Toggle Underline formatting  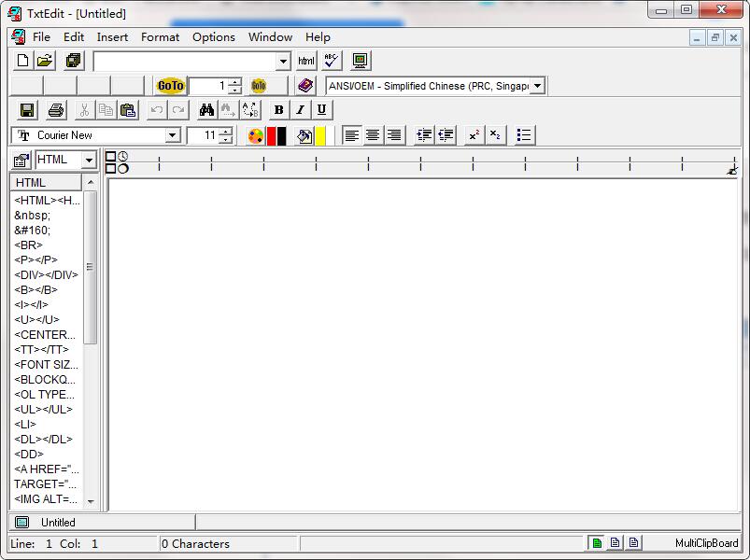(322, 110)
